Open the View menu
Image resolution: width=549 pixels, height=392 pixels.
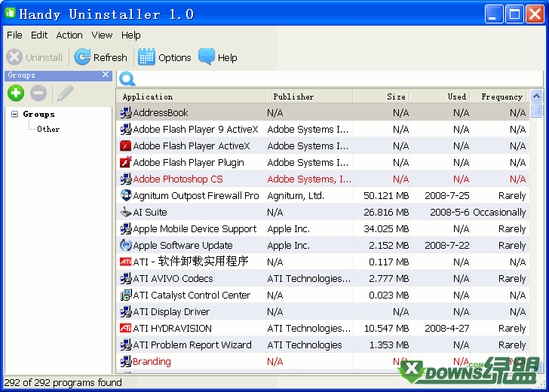102,35
